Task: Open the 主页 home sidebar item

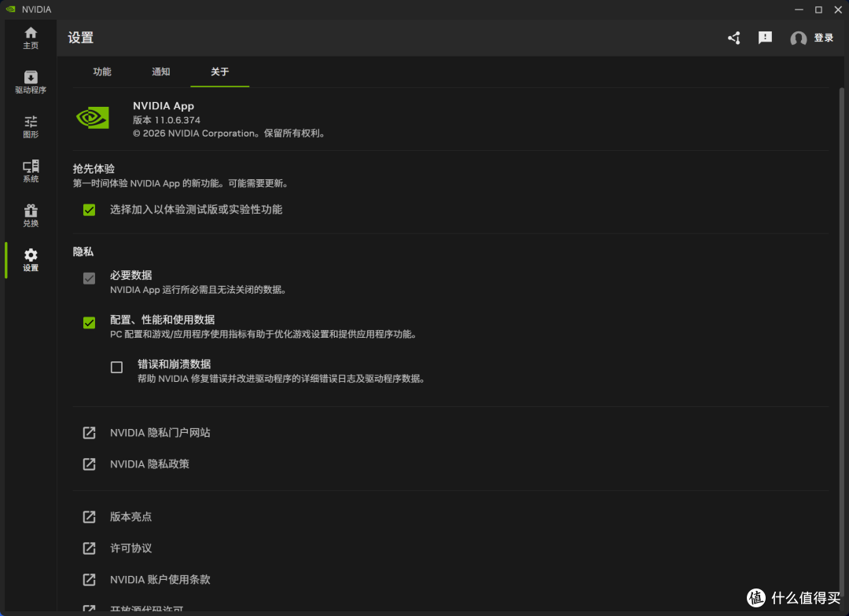Action: [x=31, y=38]
